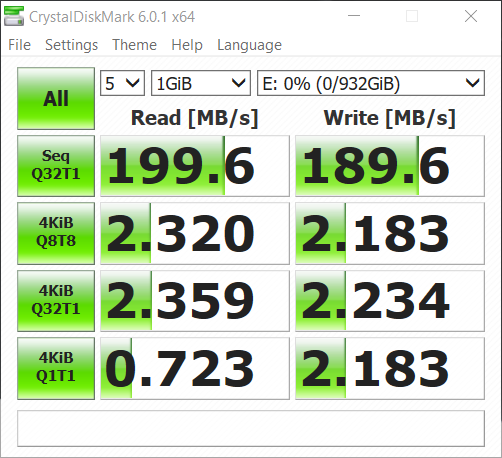
Task: Open the Language menu
Action: click(x=249, y=45)
